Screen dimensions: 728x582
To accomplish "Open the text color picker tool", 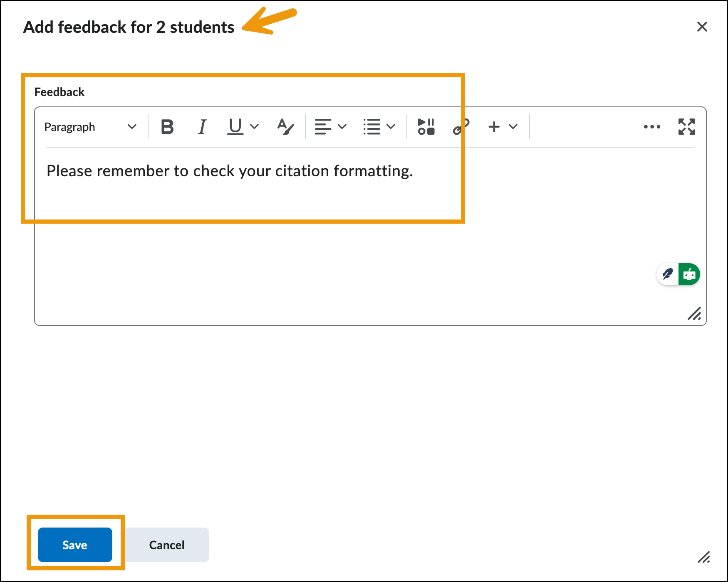I will 285,127.
